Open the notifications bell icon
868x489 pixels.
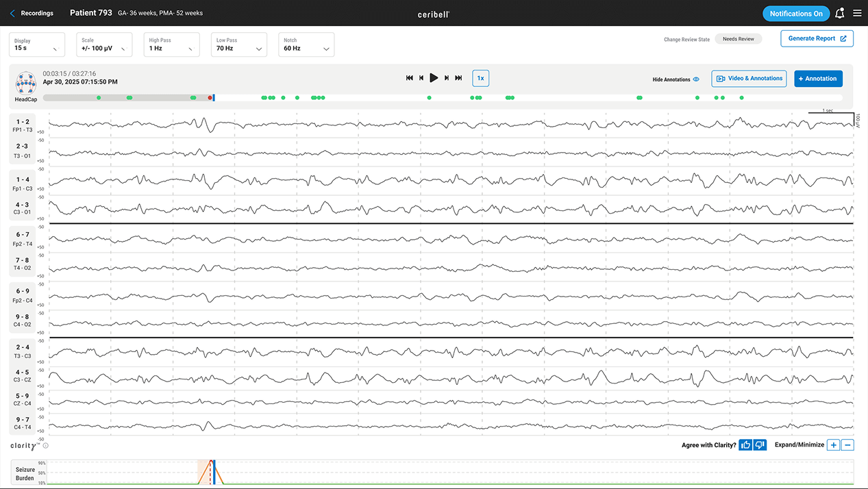coord(839,13)
